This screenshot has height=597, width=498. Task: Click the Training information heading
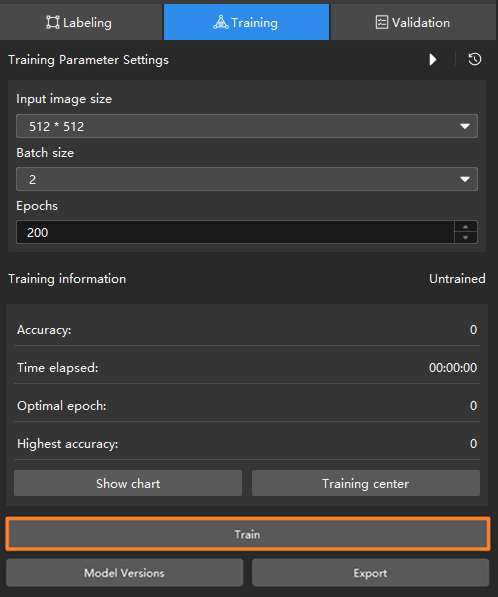tap(67, 279)
